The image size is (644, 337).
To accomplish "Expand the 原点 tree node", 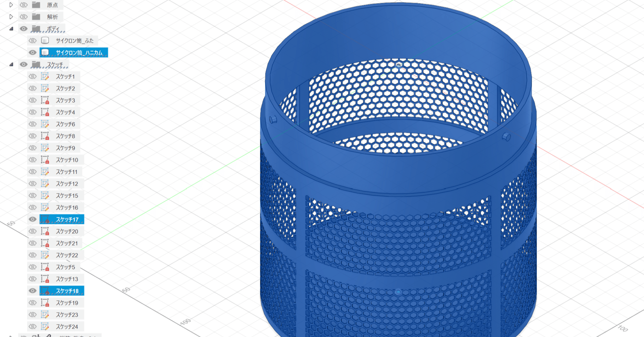I will pyautogui.click(x=11, y=5).
